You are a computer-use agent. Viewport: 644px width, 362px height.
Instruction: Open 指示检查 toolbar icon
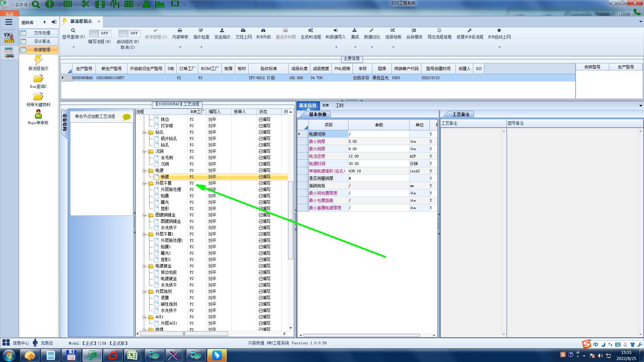[x=201, y=31]
